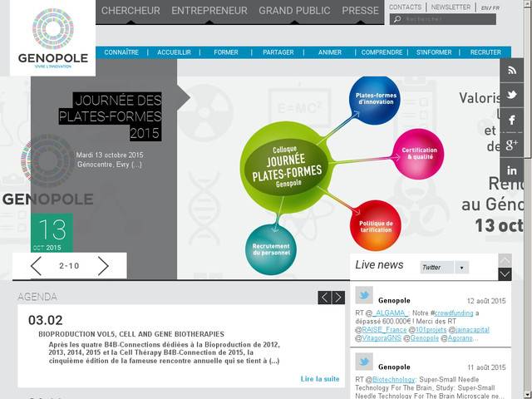
Task: Select ACCUEILLIR in blue navigation bar
Action: click(x=174, y=52)
